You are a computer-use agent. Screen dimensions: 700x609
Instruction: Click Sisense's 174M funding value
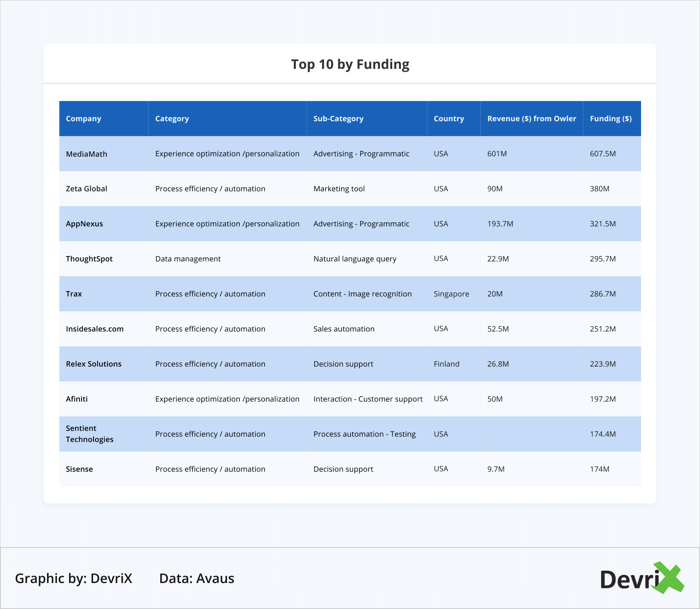click(599, 469)
